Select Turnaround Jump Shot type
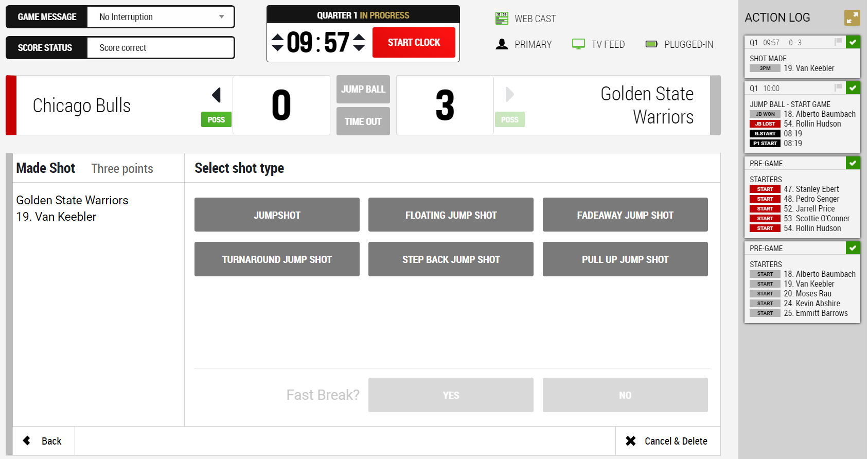Viewport: 868px width, 459px height. click(x=277, y=259)
